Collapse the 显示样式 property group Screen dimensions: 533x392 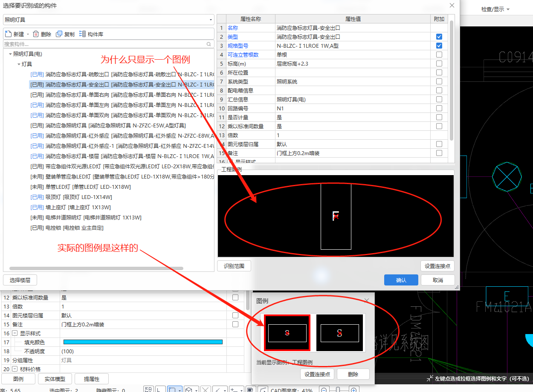click(15, 333)
